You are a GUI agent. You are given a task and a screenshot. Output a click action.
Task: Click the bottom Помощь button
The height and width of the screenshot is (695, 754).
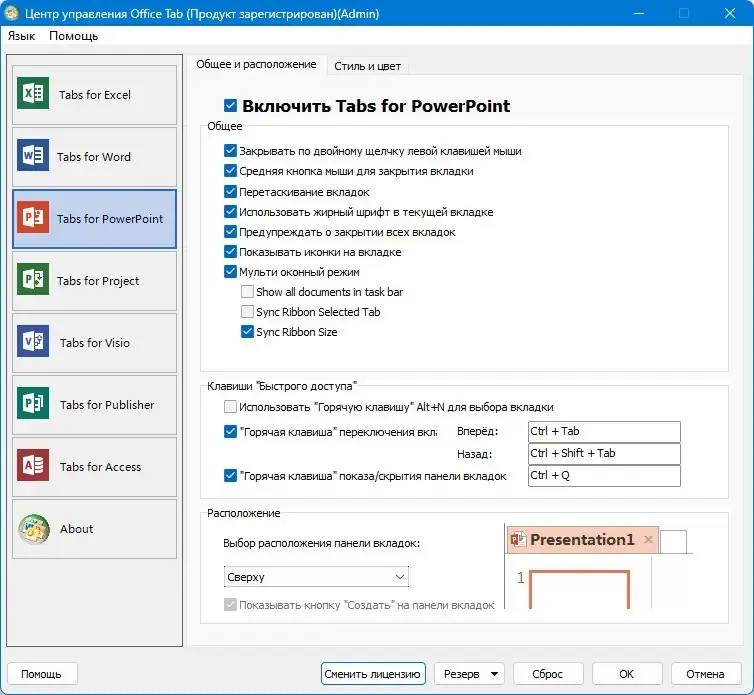(x=42, y=674)
